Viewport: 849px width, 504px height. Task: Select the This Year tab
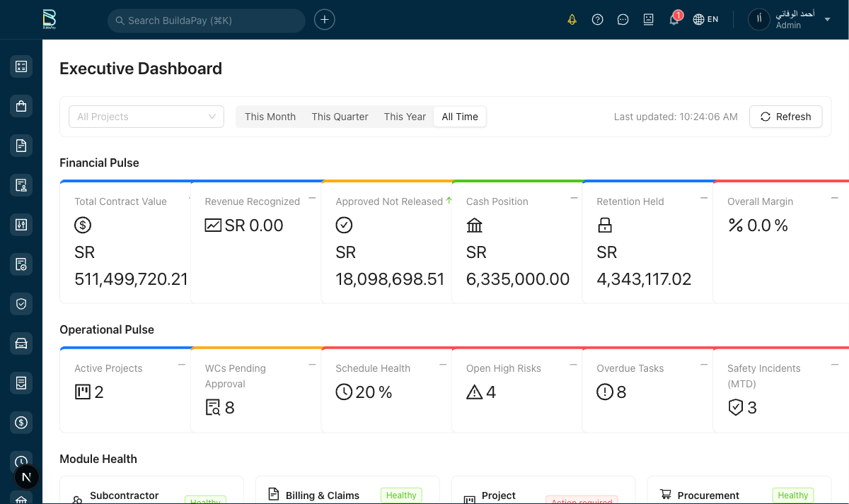coord(405,117)
